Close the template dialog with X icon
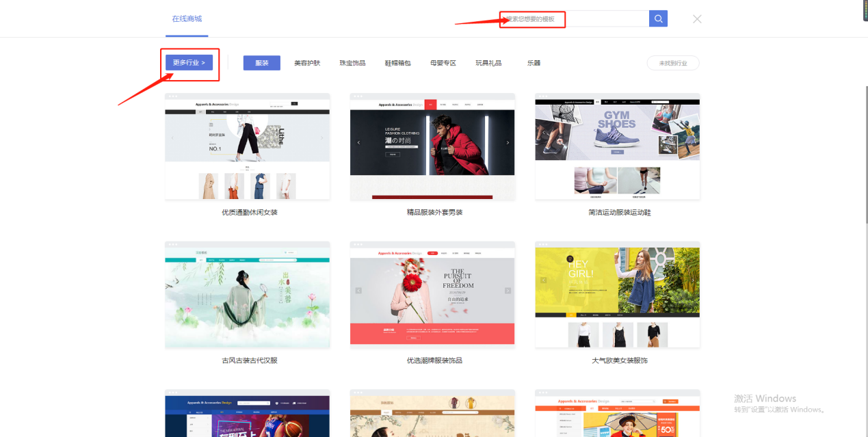Image resolution: width=868 pixels, height=437 pixels. 697,19
